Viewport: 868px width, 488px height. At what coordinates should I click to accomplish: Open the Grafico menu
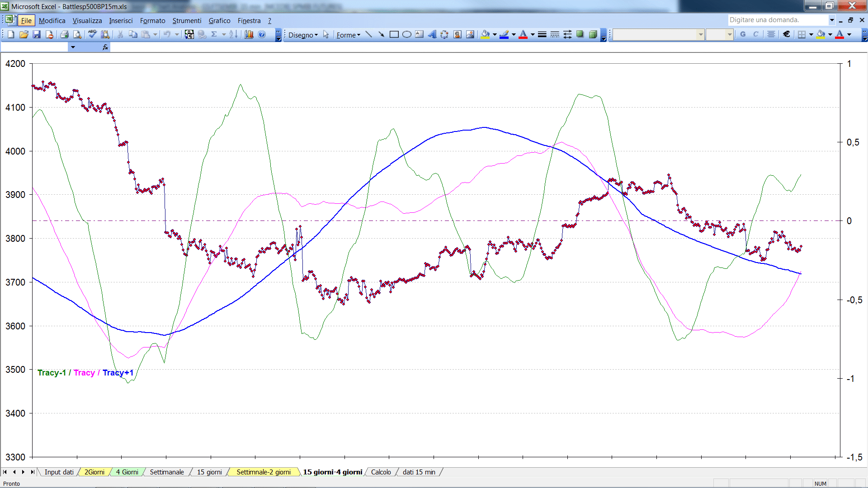(219, 20)
